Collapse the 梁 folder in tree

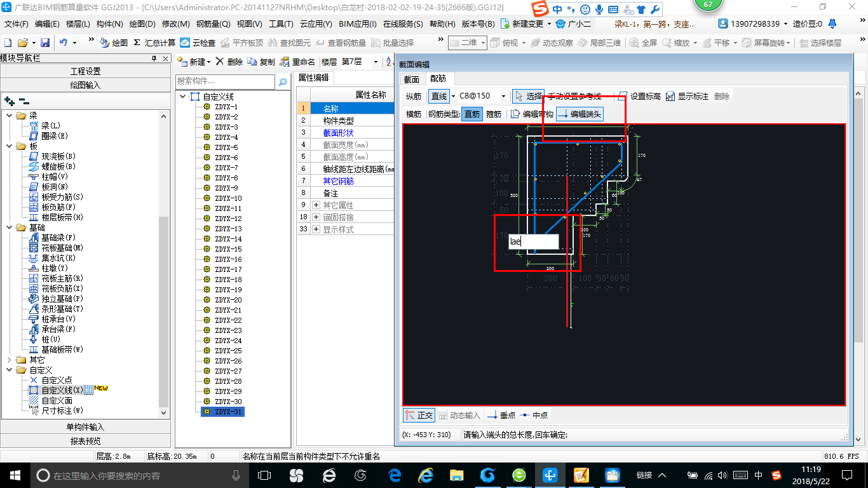(x=10, y=116)
